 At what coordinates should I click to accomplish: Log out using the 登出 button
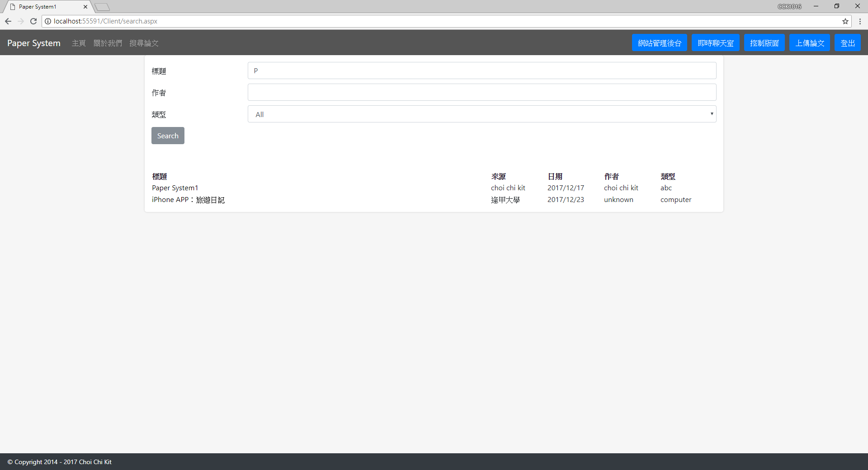[847, 43]
